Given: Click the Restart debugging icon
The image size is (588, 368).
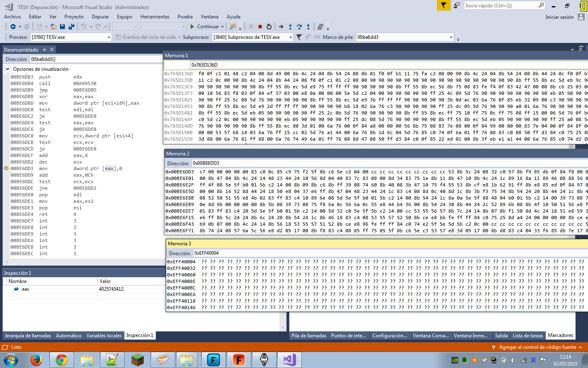Looking at the screenshot, I should 269,27.
